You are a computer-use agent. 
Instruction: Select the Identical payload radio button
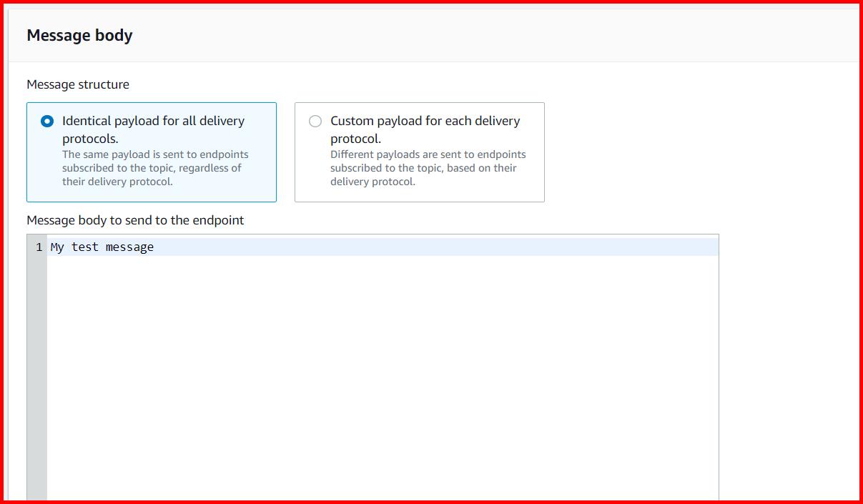click(47, 122)
